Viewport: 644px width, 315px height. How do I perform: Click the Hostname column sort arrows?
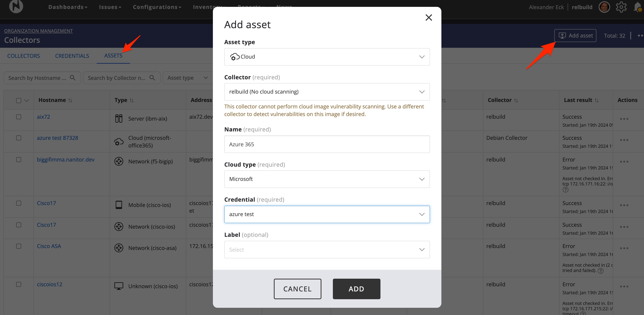[70, 100]
